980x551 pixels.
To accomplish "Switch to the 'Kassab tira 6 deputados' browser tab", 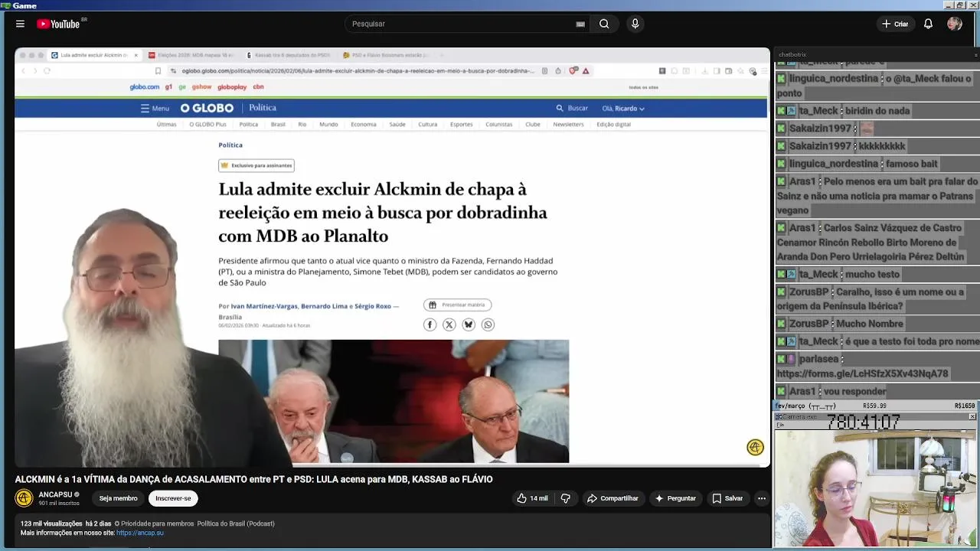I will (289, 55).
